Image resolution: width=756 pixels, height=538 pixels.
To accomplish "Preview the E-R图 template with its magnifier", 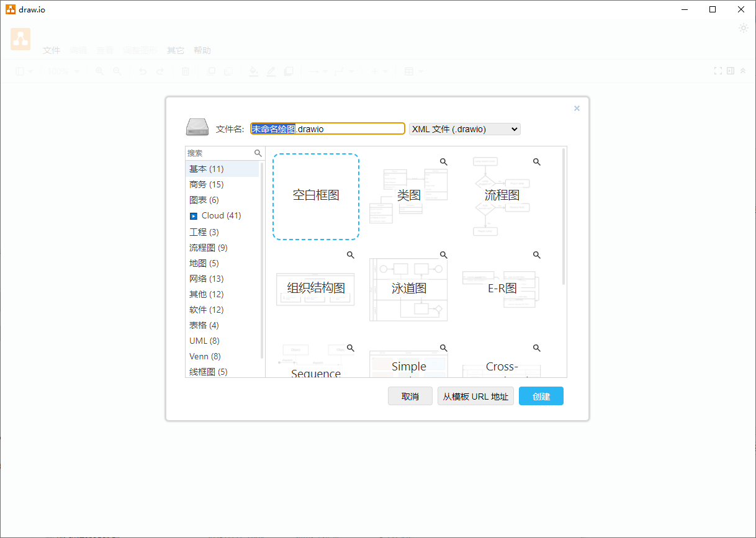I will pos(537,254).
